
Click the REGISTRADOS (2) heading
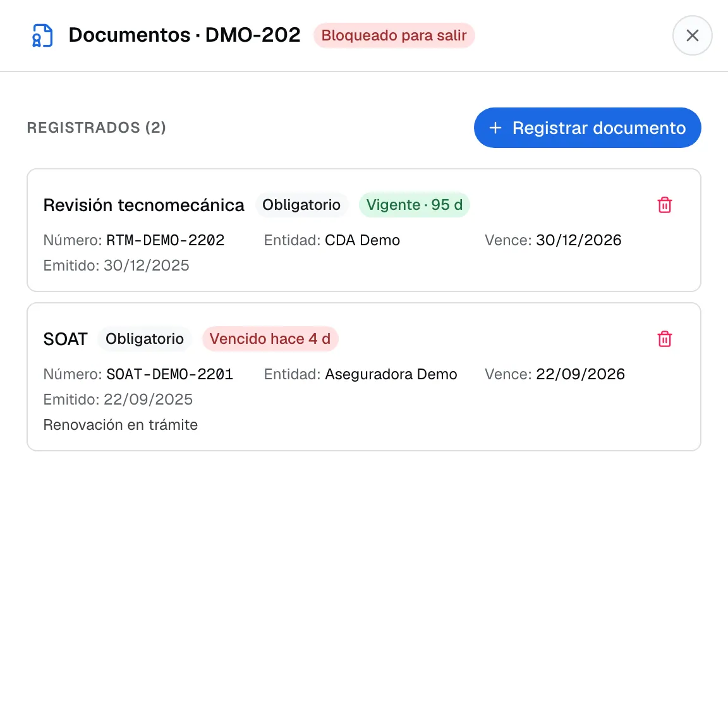click(x=97, y=127)
